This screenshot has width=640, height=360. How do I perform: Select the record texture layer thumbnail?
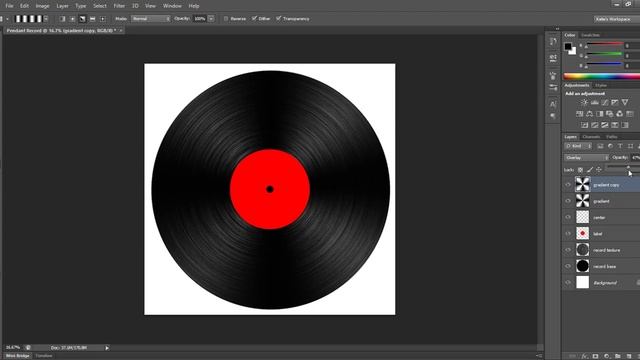(582, 250)
